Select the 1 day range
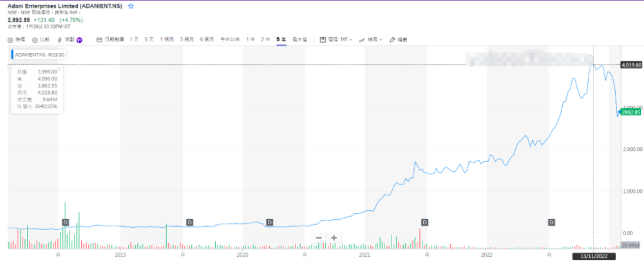Image resolution: width=644 pixels, height=265 pixels. pyautogui.click(x=134, y=39)
